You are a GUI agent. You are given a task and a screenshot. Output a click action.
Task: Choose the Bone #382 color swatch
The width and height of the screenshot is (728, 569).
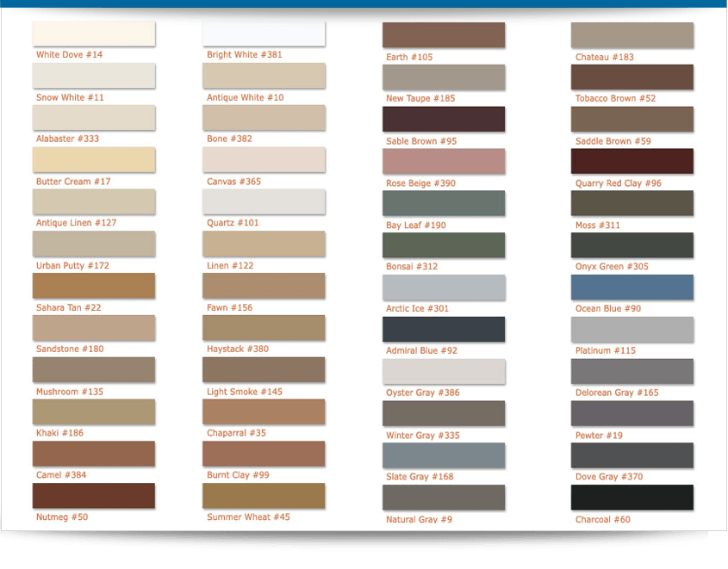(x=264, y=117)
